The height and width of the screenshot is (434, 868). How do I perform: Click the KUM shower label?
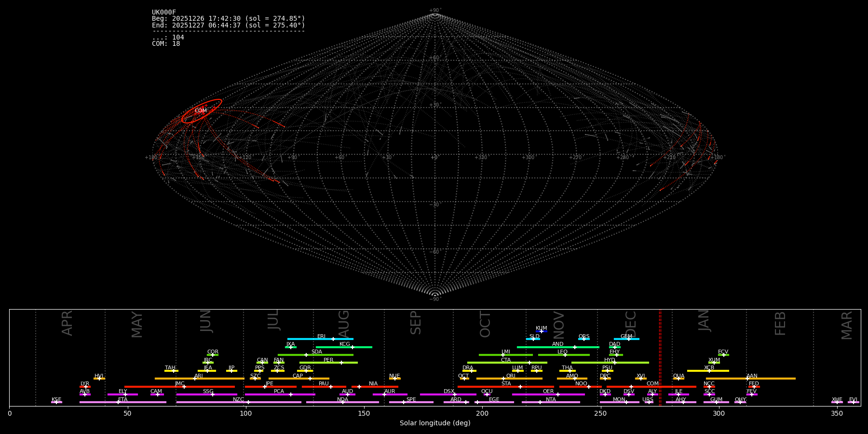click(542, 328)
